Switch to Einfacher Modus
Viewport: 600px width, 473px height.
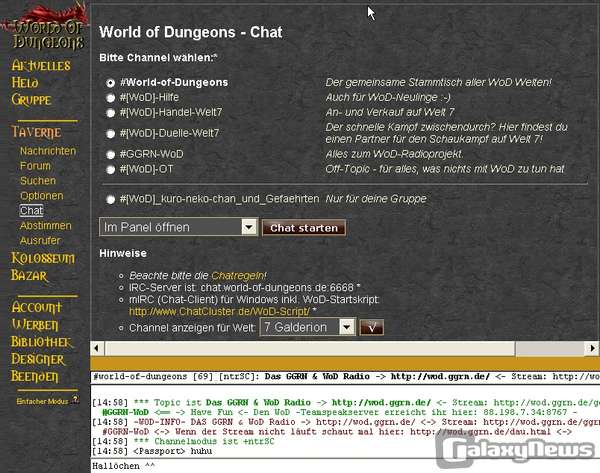click(x=42, y=401)
